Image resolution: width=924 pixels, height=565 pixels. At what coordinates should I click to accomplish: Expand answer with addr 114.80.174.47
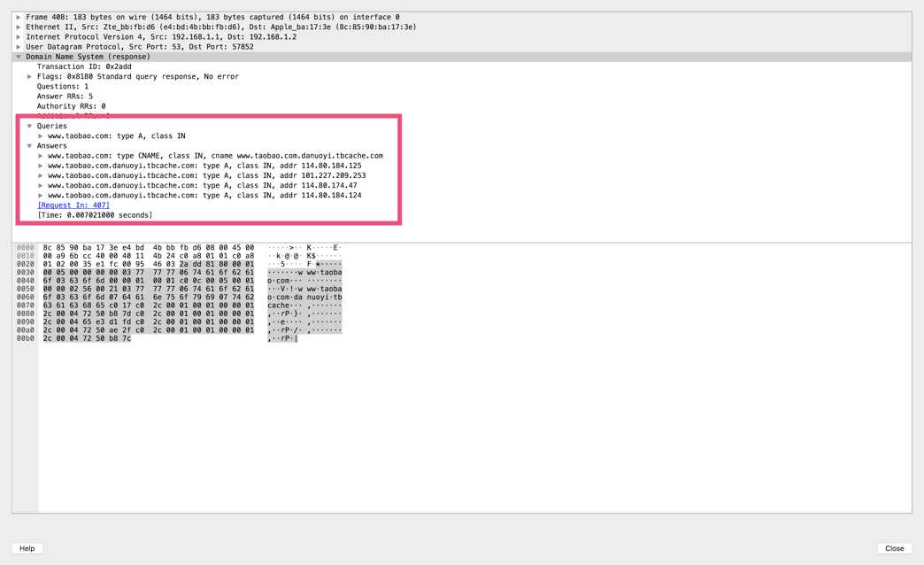[41, 186]
